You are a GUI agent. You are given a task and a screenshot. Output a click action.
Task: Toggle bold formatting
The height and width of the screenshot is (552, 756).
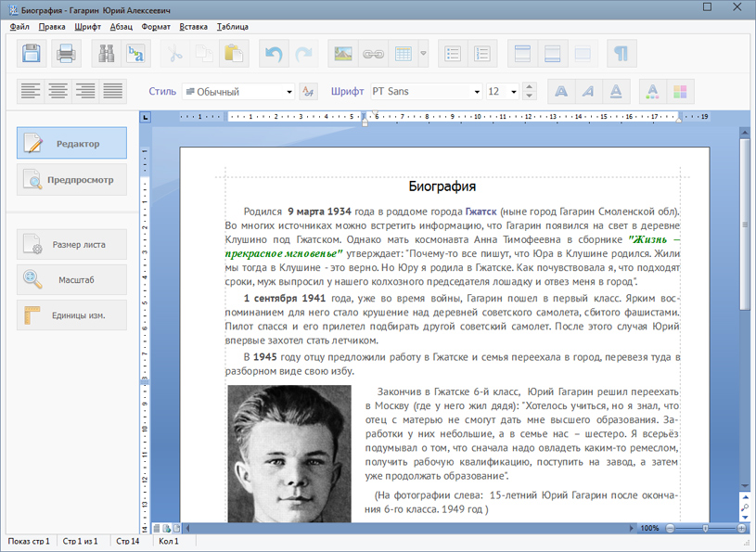click(561, 91)
